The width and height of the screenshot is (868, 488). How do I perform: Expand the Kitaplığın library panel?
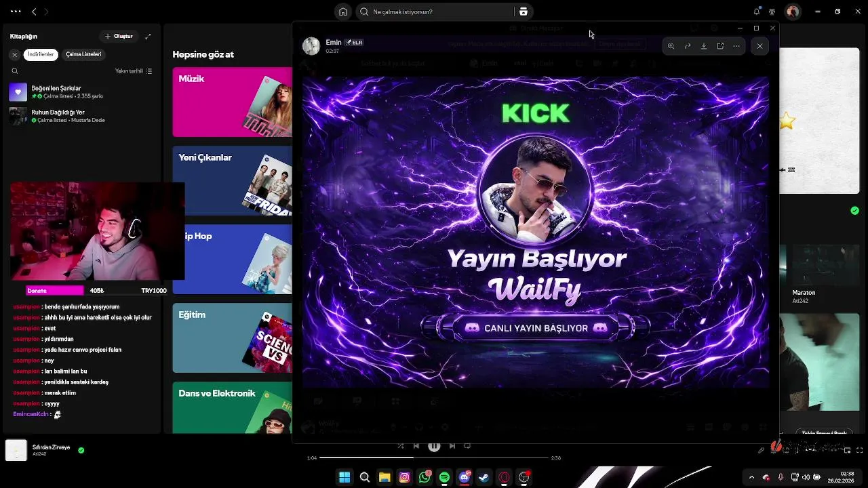click(x=148, y=36)
